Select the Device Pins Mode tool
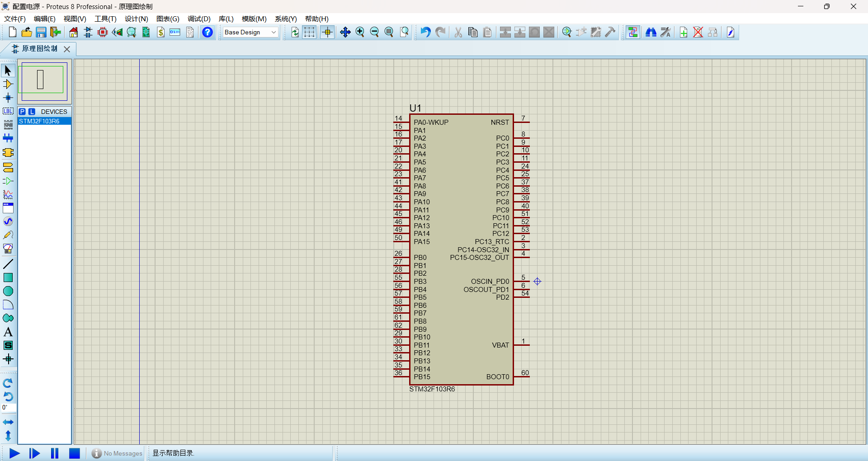Viewport: 868px width, 461px height. point(8,181)
